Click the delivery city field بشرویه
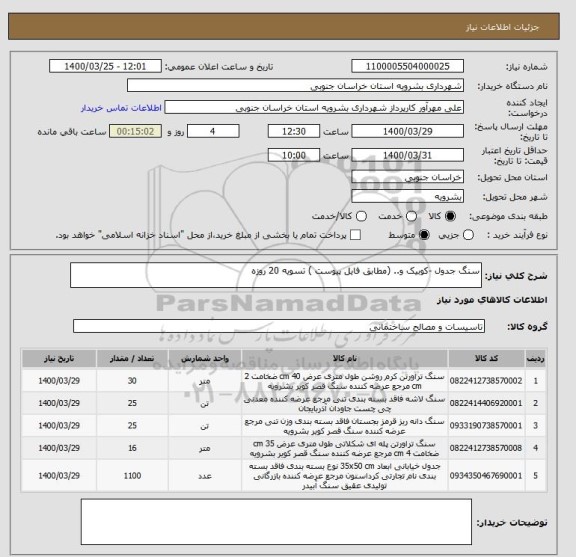 click(407, 197)
